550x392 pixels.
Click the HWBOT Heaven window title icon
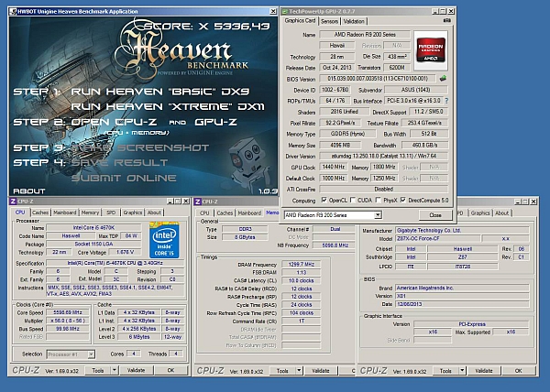click(13, 12)
